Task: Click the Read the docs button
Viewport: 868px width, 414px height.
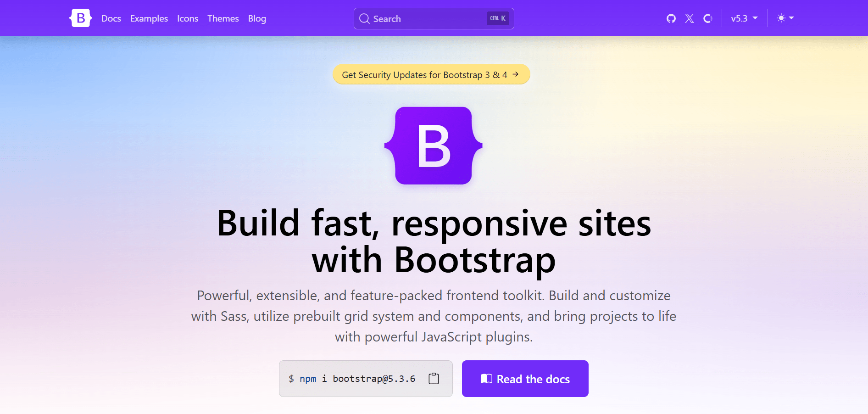Action: click(525, 379)
